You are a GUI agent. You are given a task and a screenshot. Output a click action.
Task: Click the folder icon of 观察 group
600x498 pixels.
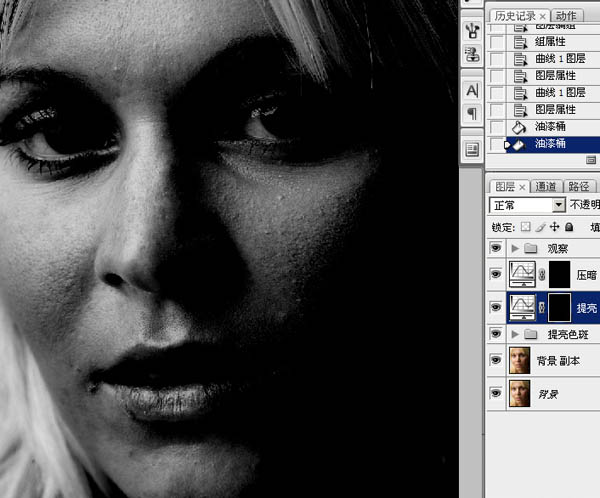coord(531,248)
